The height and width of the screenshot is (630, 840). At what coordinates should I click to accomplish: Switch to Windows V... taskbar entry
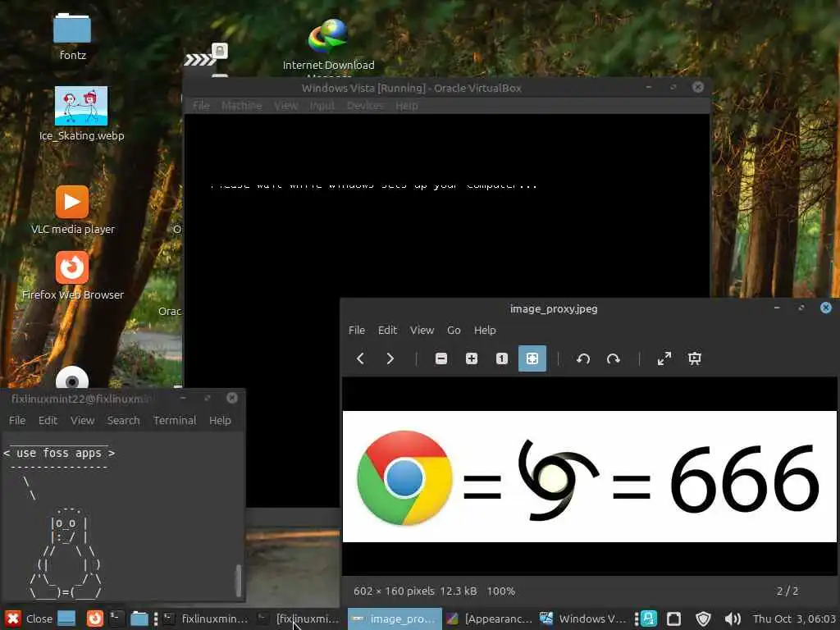(x=583, y=619)
